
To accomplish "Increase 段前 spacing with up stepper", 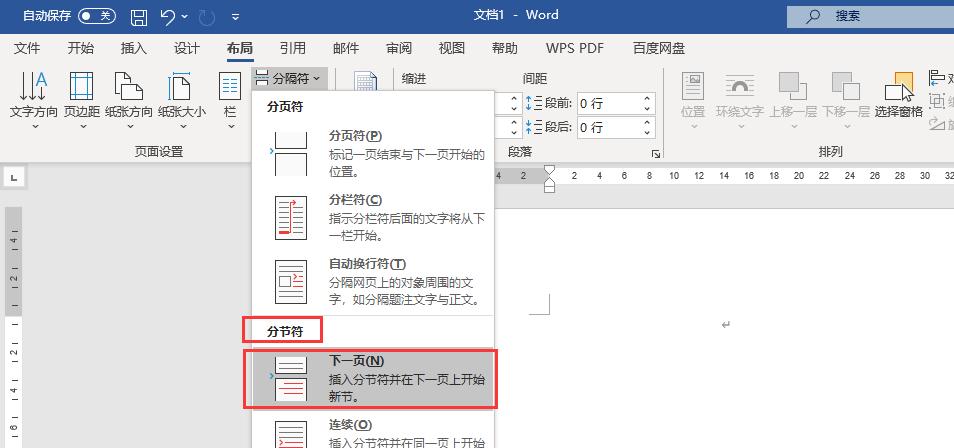I will (x=647, y=99).
